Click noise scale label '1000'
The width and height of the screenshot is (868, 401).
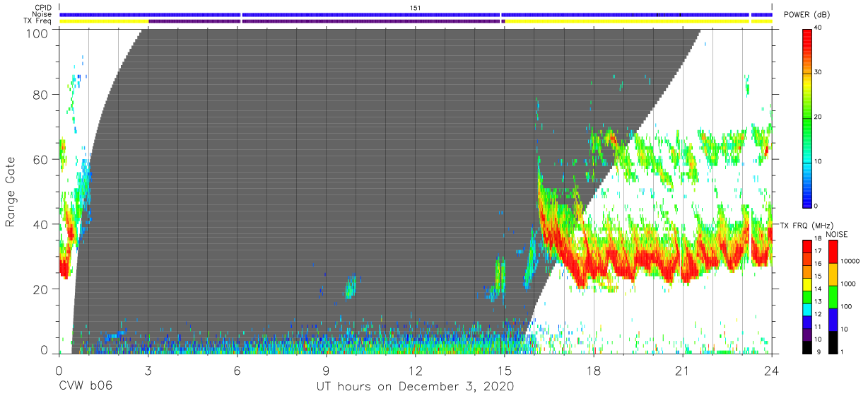848,284
